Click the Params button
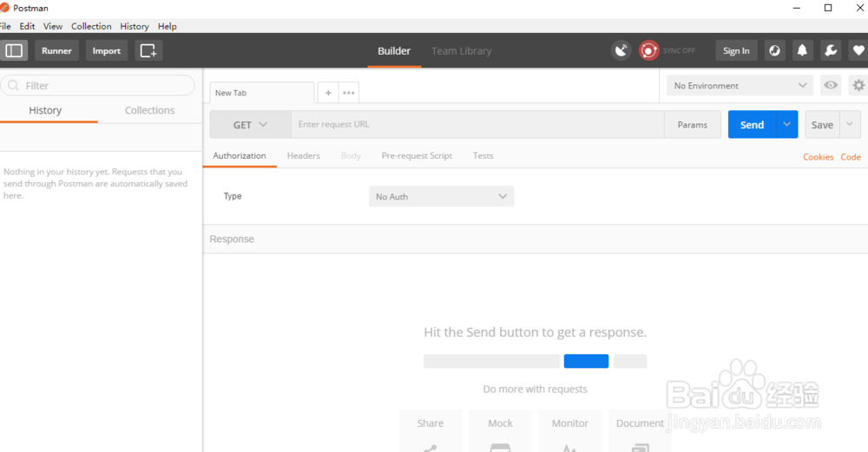Screen dimensions: 868x452 693,124
